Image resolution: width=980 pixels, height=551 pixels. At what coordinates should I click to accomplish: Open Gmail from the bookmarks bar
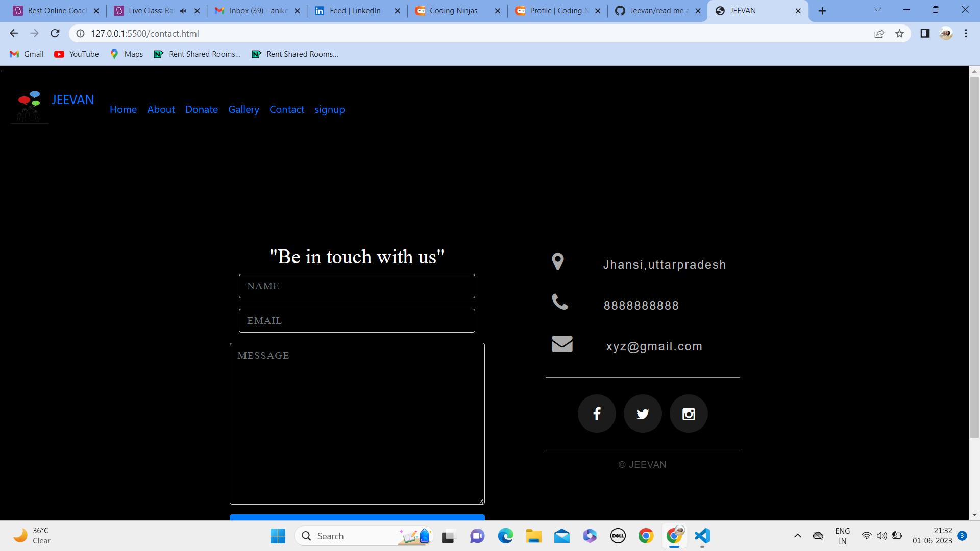pyautogui.click(x=26, y=54)
